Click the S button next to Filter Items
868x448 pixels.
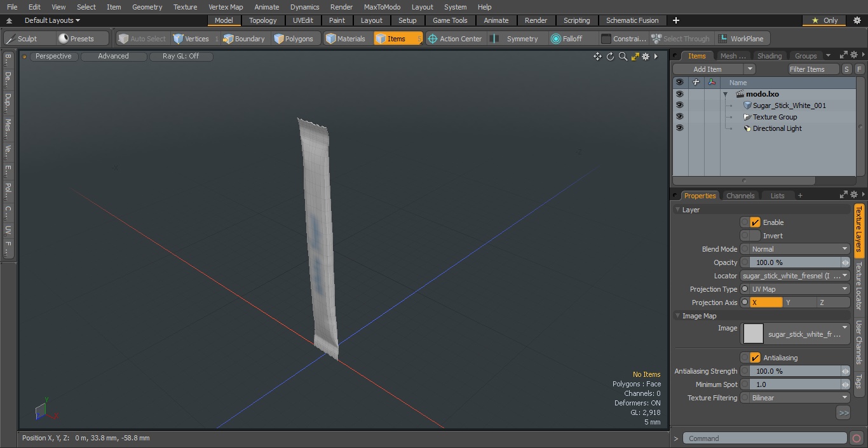coord(847,69)
